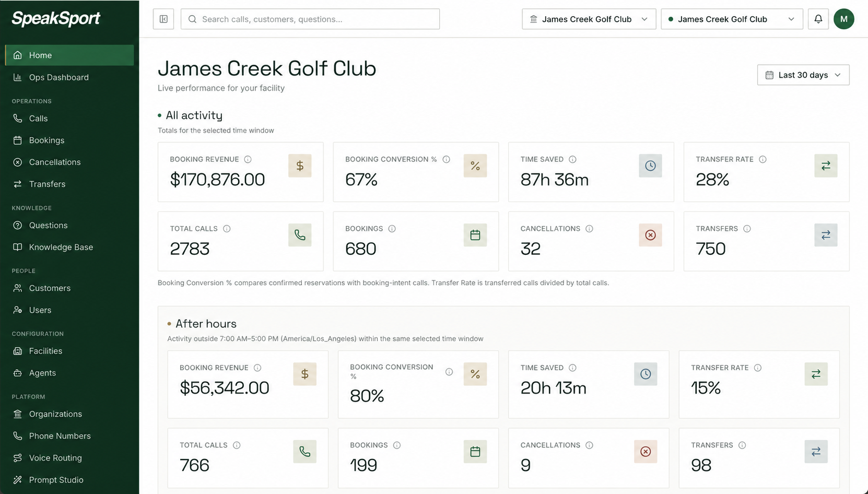Click red X icon on All activity Cancellations card
Viewport: 868px width, 494px height.
coord(650,235)
